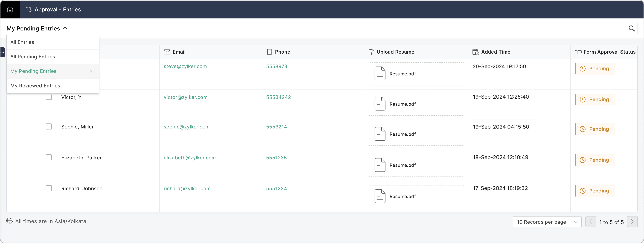Viewport: 644px width, 243px height.
Task: Go to previous page arrow
Action: pos(591,221)
